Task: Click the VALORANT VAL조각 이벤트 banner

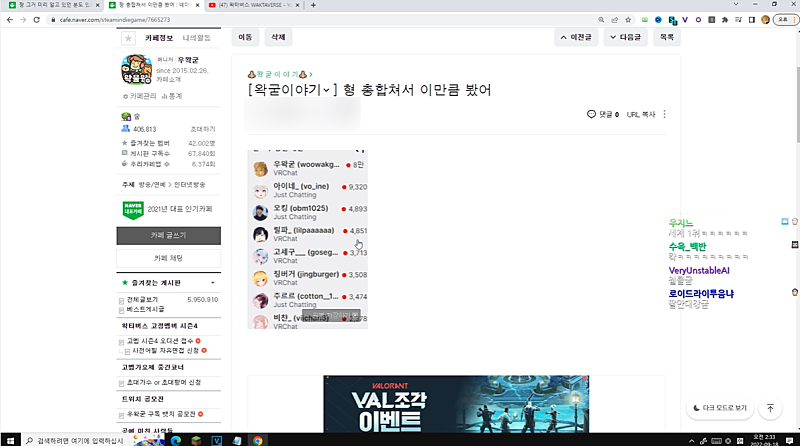Action: 456,404
